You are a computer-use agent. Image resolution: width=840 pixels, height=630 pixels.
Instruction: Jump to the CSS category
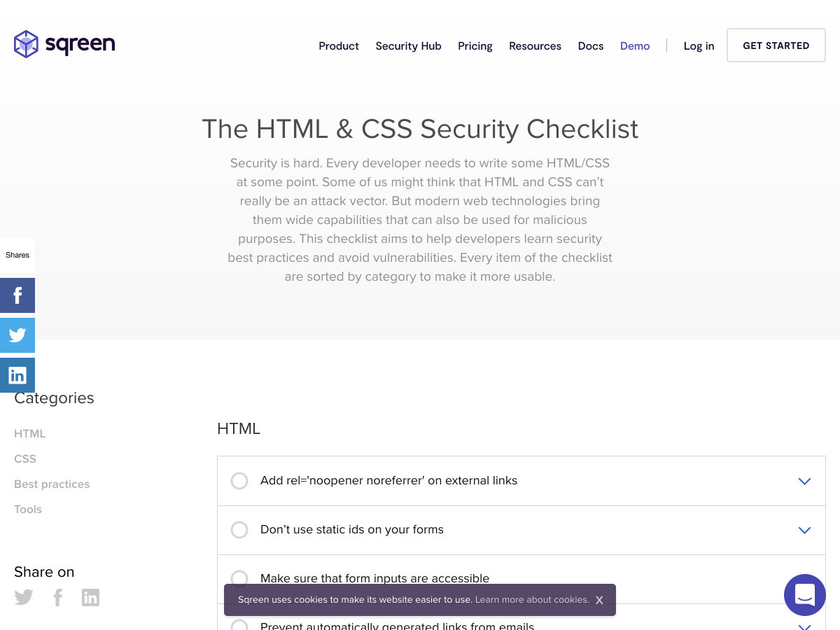point(25,459)
